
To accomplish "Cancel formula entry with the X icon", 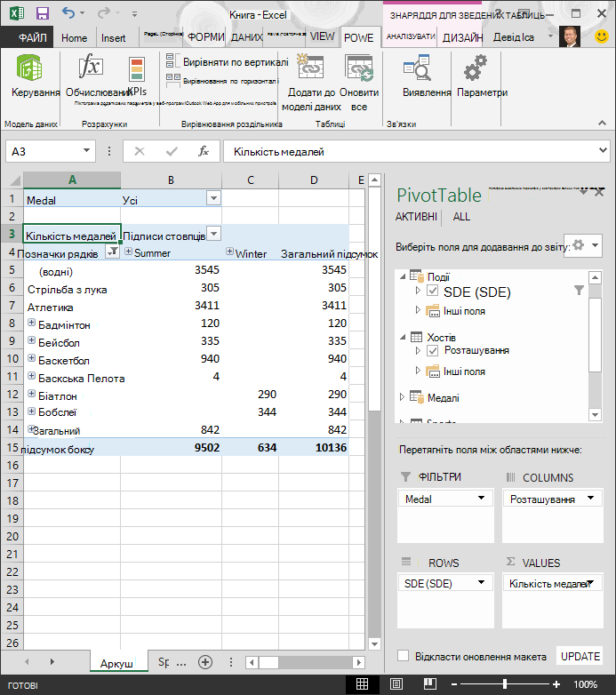I will click(x=140, y=152).
